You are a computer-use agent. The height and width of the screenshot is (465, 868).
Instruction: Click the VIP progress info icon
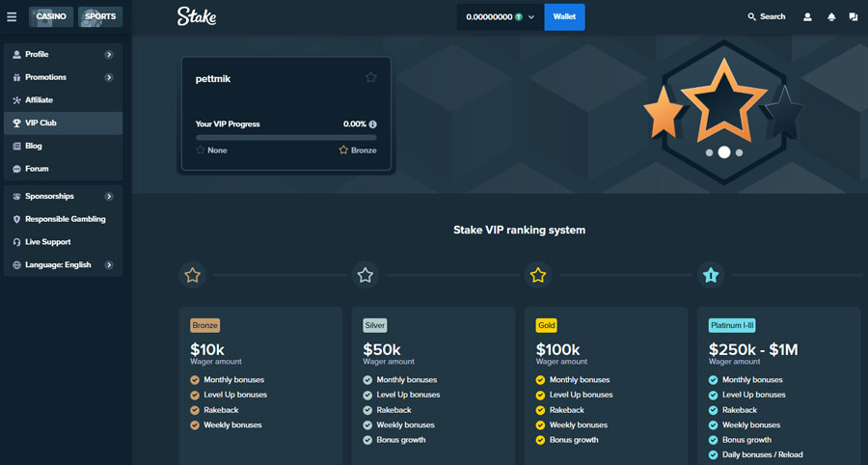pos(372,124)
